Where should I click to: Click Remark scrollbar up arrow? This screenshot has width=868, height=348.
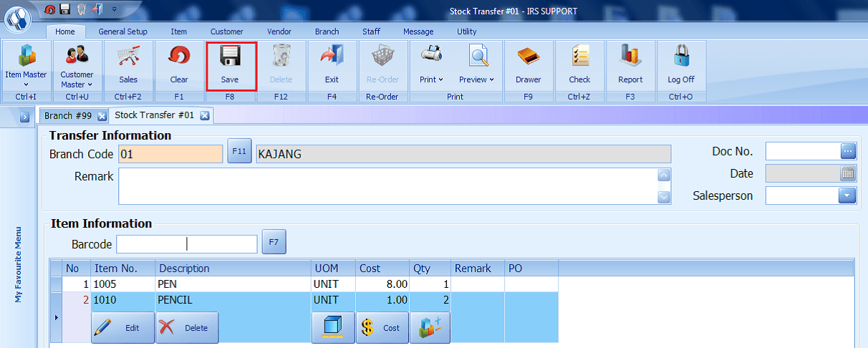664,175
